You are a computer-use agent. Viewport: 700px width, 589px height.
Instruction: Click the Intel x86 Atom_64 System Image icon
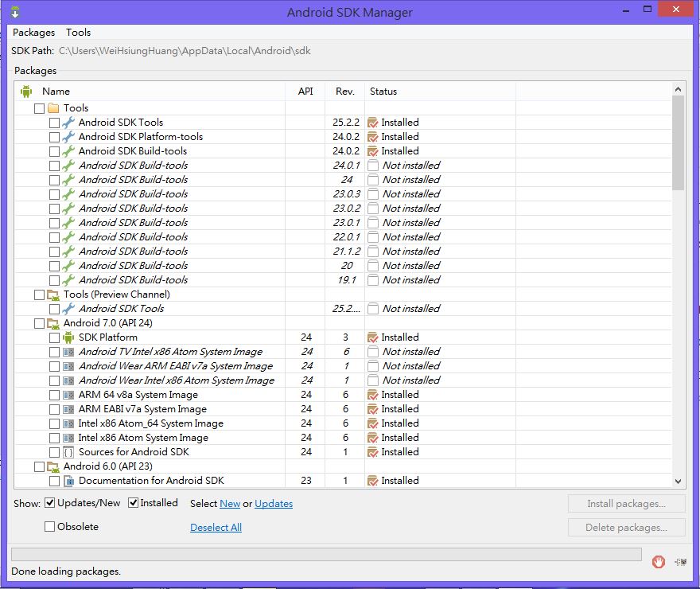68,423
